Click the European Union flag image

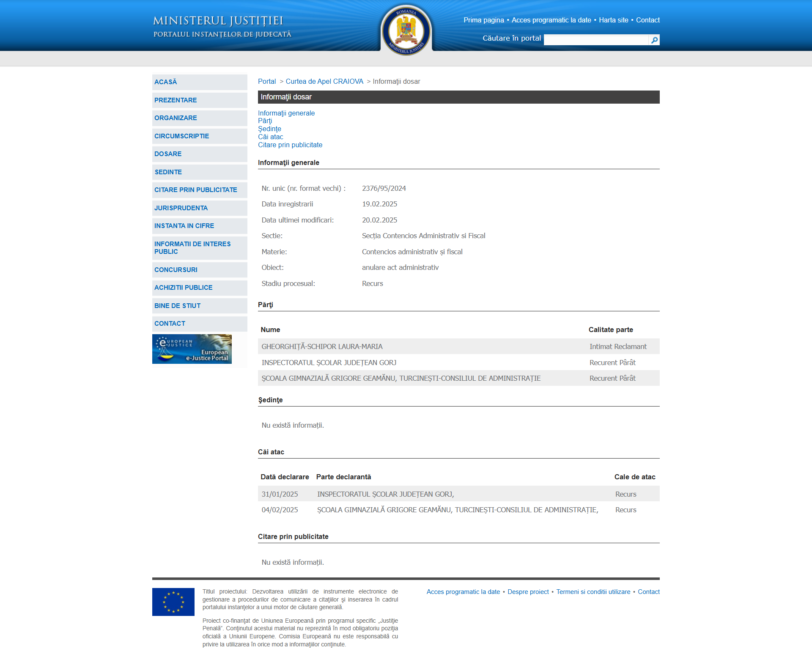[x=173, y=602]
